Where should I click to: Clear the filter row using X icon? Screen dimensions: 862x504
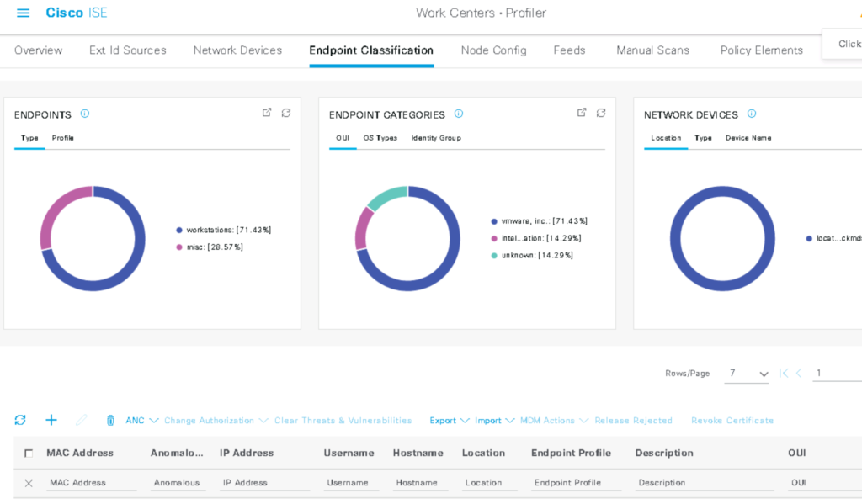tap(29, 483)
